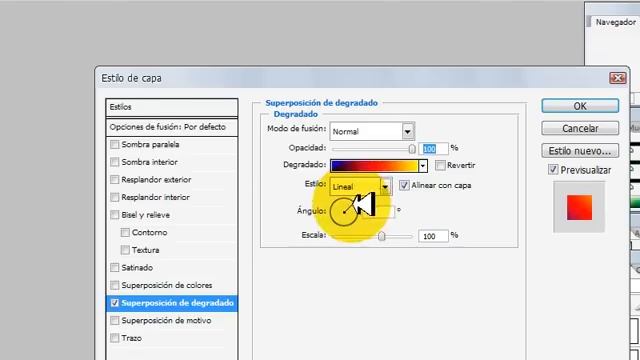This screenshot has width=640, height=360.
Task: Uncheck Superposición de degradado checkbox
Action: [x=115, y=303]
